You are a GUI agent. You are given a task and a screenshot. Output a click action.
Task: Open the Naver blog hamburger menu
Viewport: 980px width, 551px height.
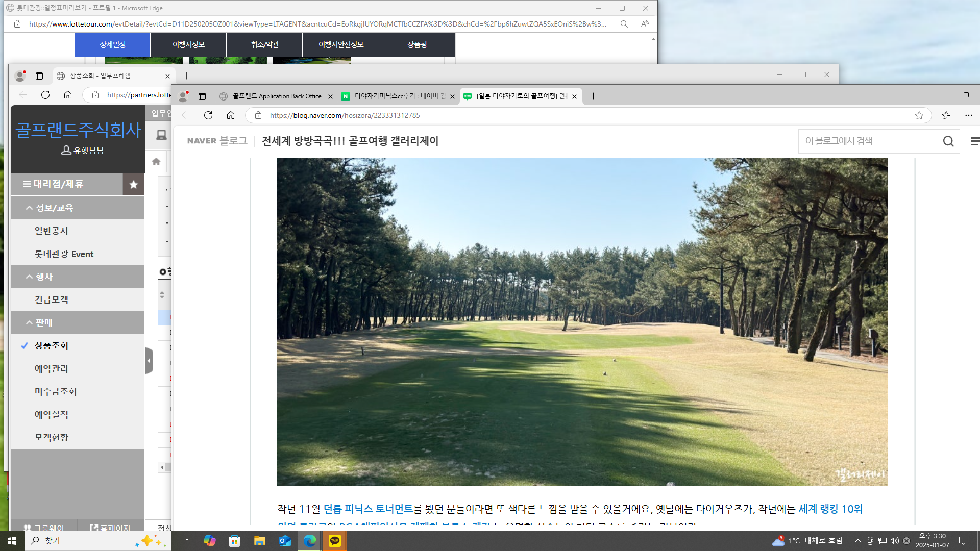point(975,141)
